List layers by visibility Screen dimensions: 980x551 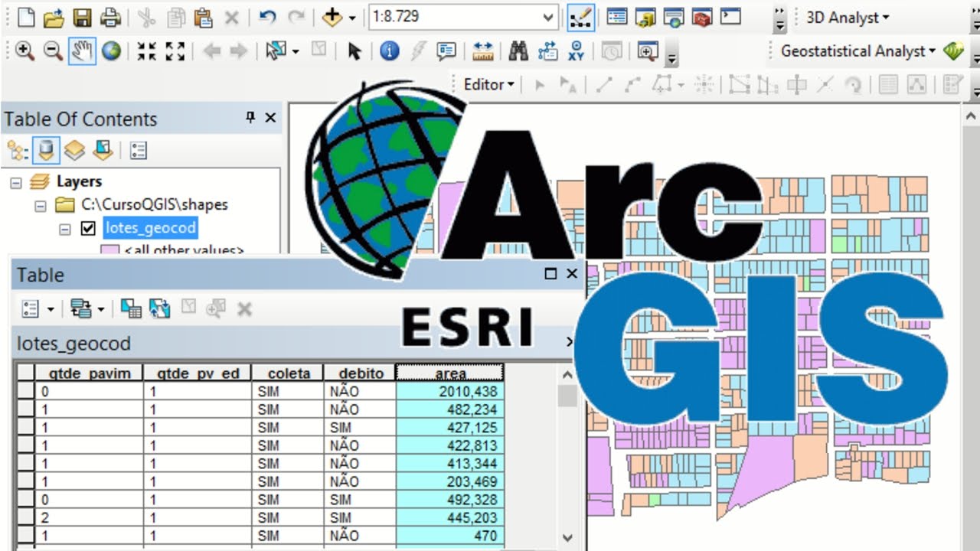[x=74, y=150]
